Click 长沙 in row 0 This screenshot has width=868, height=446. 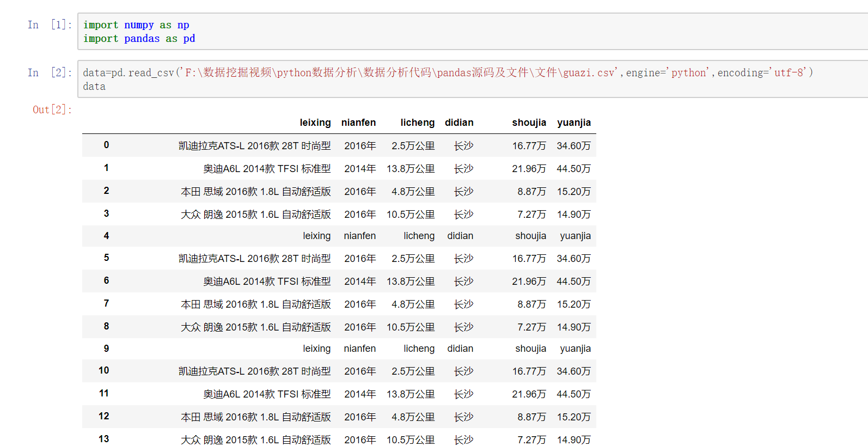pyautogui.click(x=463, y=146)
